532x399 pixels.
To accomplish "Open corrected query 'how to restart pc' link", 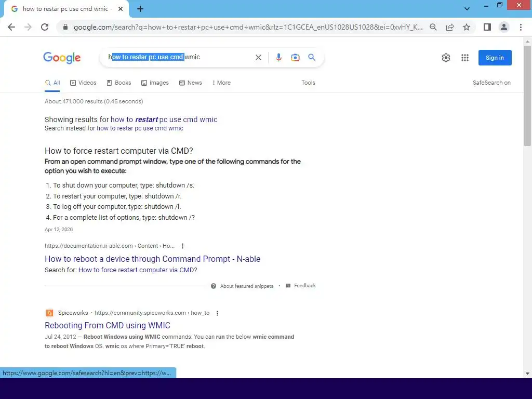I will click(164, 119).
